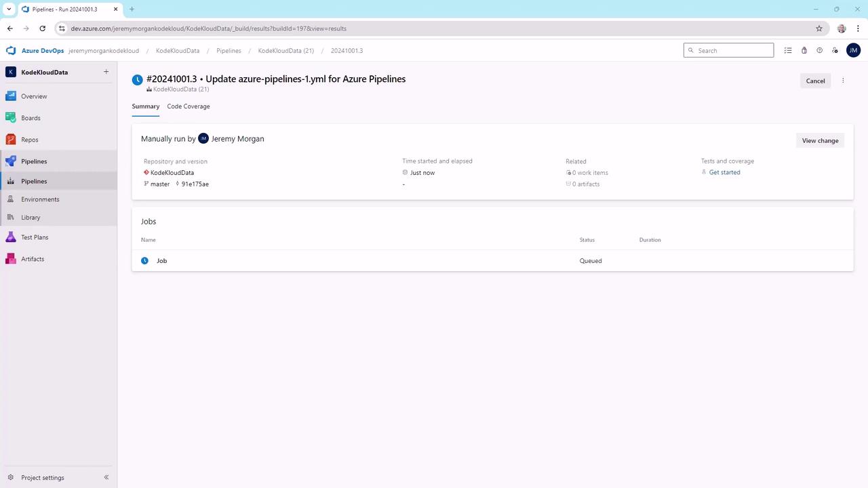Click the View change button
The image size is (868, 488).
[x=820, y=141]
